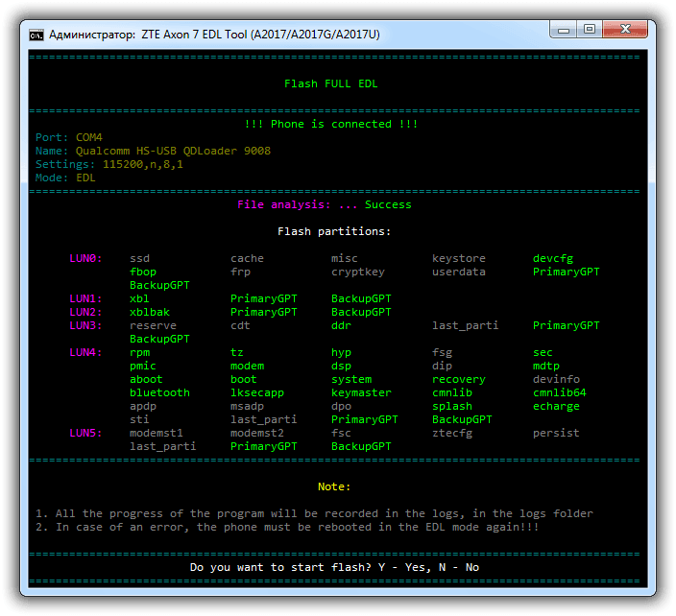This screenshot has width=676, height=616.
Task: Click the 'LUN0:' label
Action: point(85,258)
